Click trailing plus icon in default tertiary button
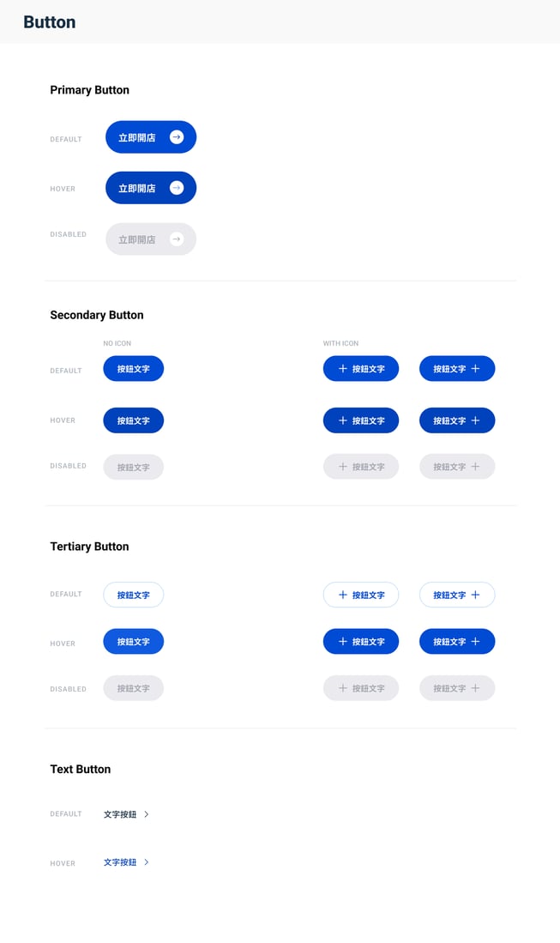 (x=476, y=595)
